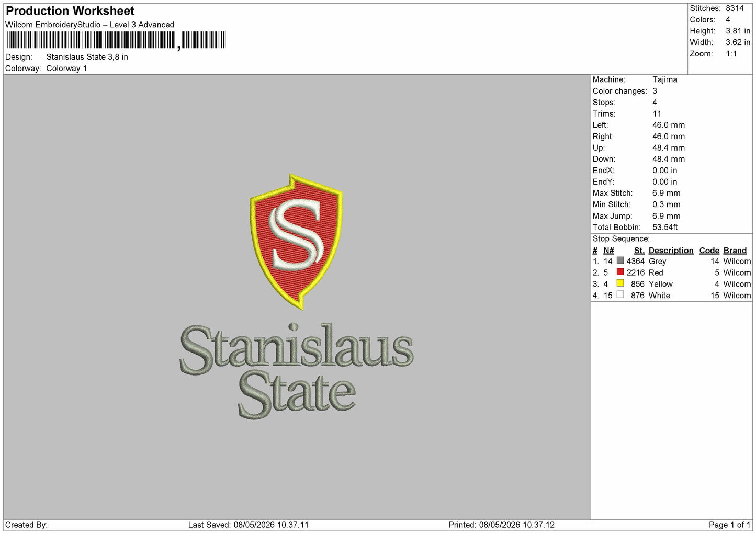Select the shield logo embroidery preview
756x534 pixels.
tap(296, 242)
